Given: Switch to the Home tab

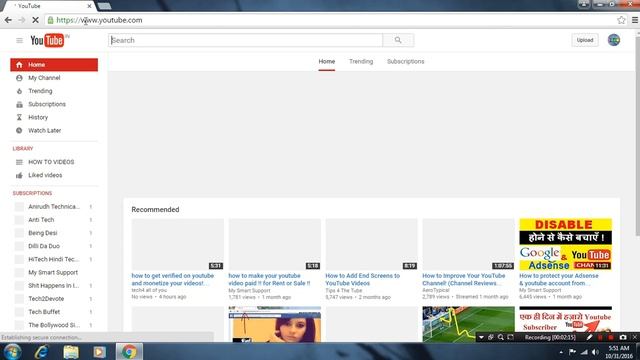Looking at the screenshot, I should (x=327, y=62).
